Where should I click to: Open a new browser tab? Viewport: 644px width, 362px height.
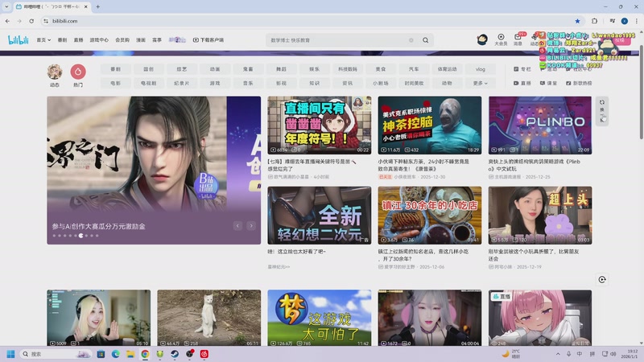(x=97, y=6)
